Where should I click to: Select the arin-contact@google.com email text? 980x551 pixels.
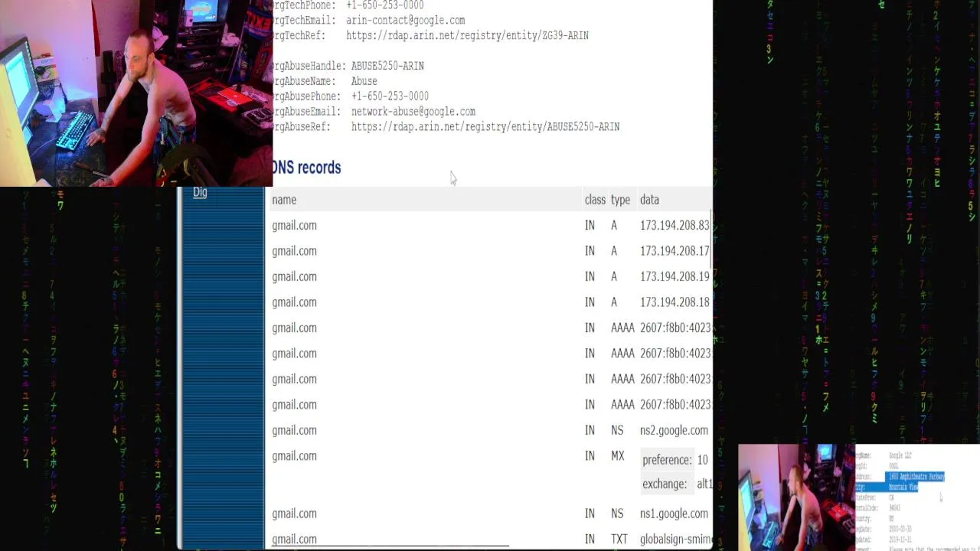[x=406, y=20]
